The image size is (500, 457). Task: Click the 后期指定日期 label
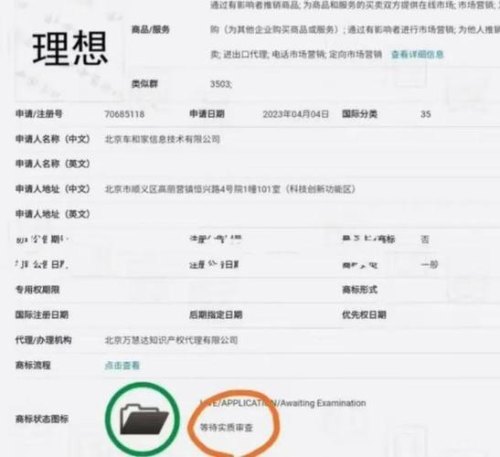tap(216, 315)
